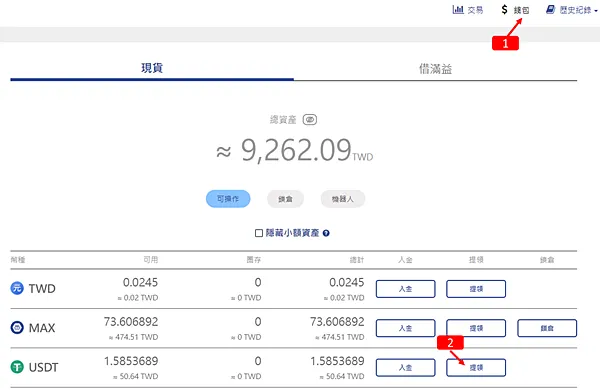Screen dimensions: 600x391
Task: Click the 幣種 column header
Action: tap(18, 260)
